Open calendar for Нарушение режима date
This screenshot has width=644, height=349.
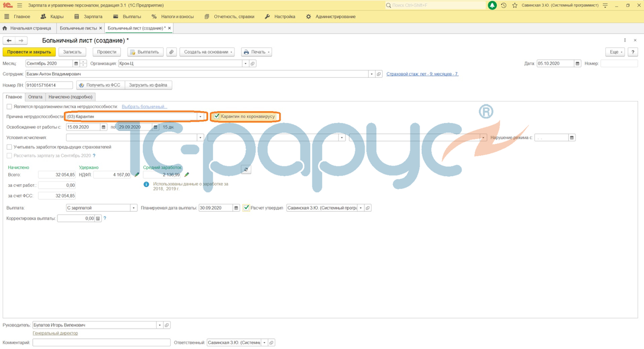572,137
